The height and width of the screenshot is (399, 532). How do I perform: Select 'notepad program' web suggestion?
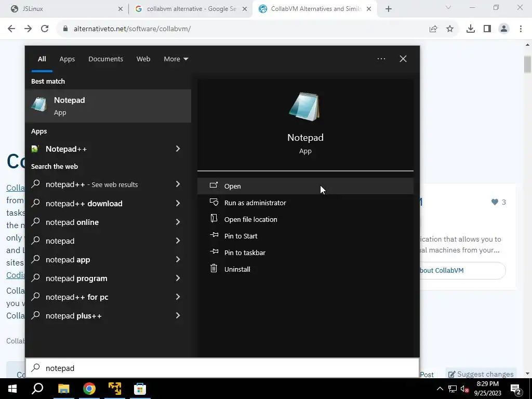click(x=108, y=278)
